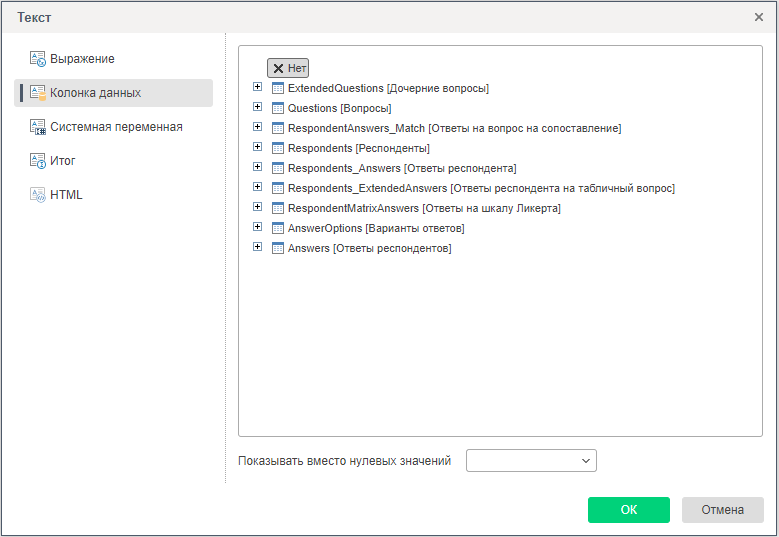Close the Текст dialog window

pyautogui.click(x=759, y=17)
